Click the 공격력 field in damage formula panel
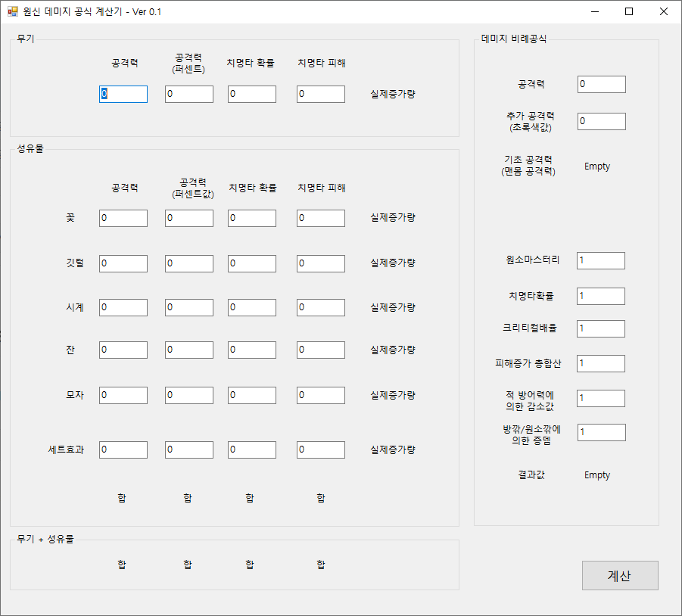Image resolution: width=682 pixels, height=616 pixels. 601,84
